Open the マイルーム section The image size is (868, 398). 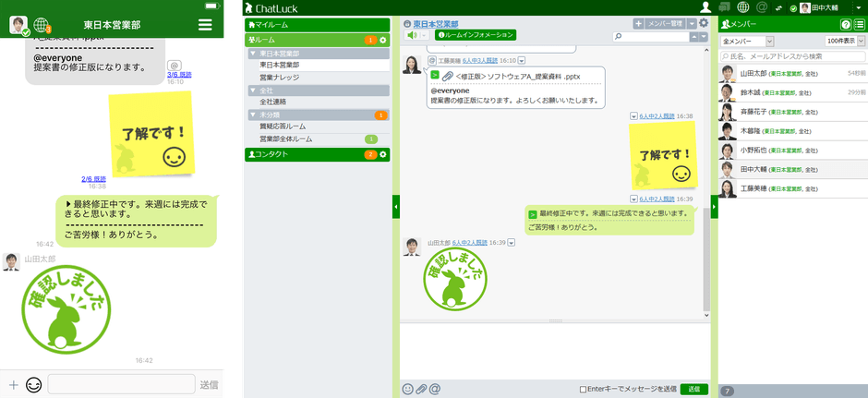click(x=318, y=25)
